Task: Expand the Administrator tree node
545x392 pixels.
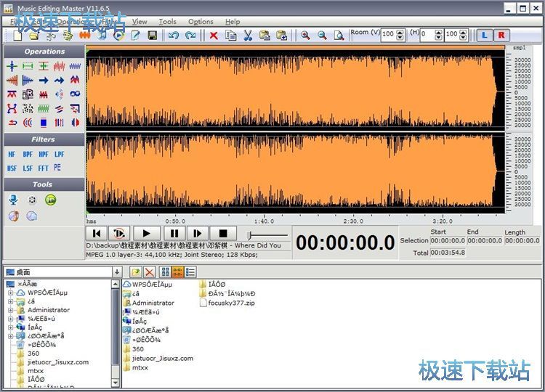Action: tap(11, 310)
